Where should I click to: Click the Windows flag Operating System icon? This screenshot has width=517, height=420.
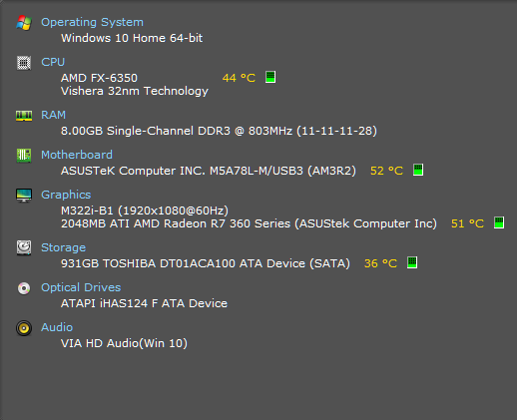tap(24, 23)
